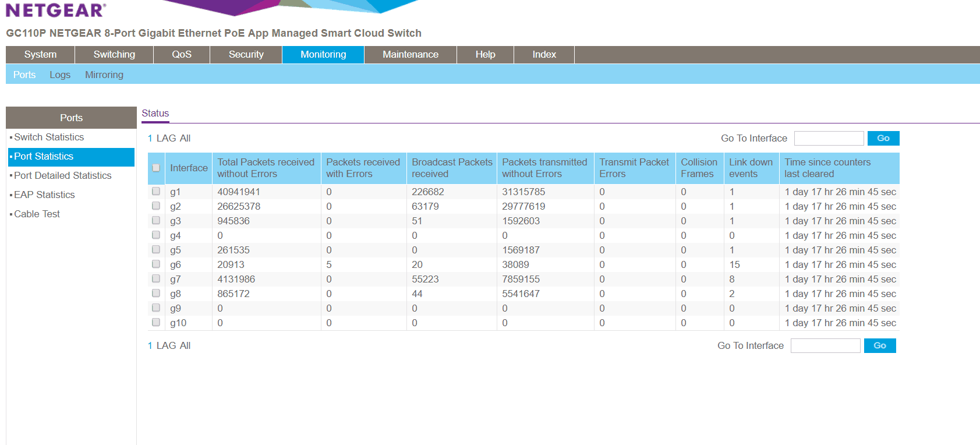The width and height of the screenshot is (980, 445).
Task: Enable the g10 row checkbox
Action: (156, 323)
